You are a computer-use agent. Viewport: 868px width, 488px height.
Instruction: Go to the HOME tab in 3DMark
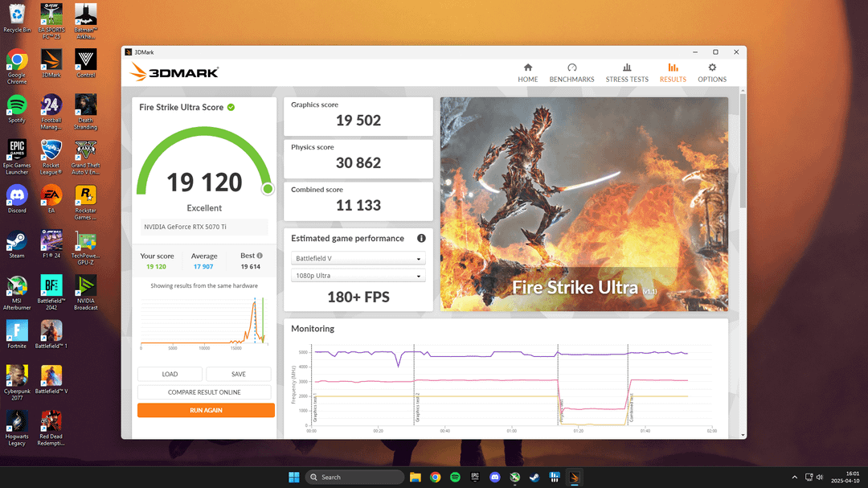[x=527, y=72]
